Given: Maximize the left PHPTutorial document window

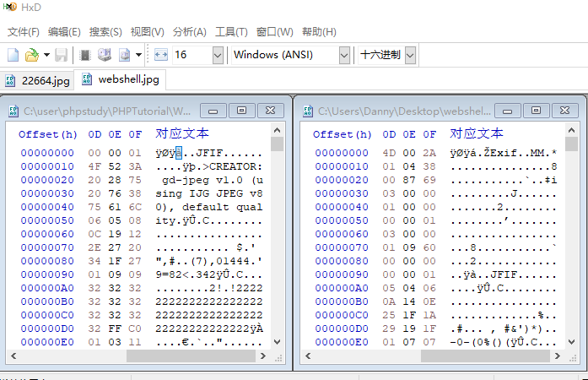Looking at the screenshot, I should (x=242, y=111).
